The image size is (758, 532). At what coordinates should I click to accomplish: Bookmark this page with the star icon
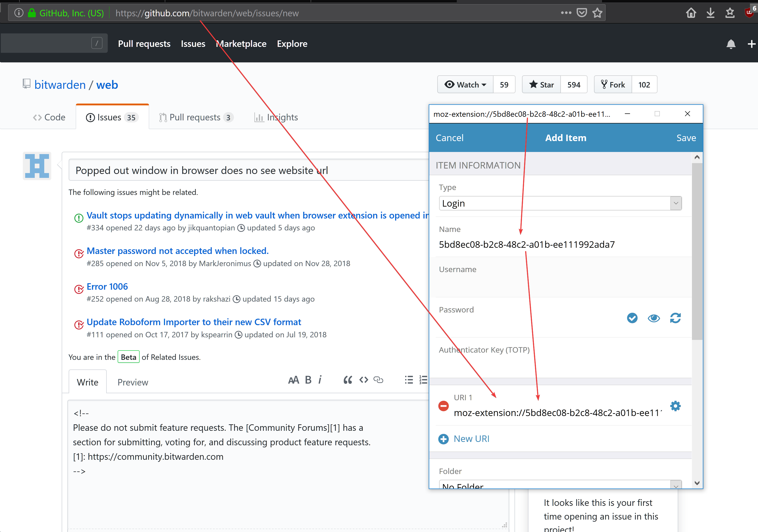point(597,13)
